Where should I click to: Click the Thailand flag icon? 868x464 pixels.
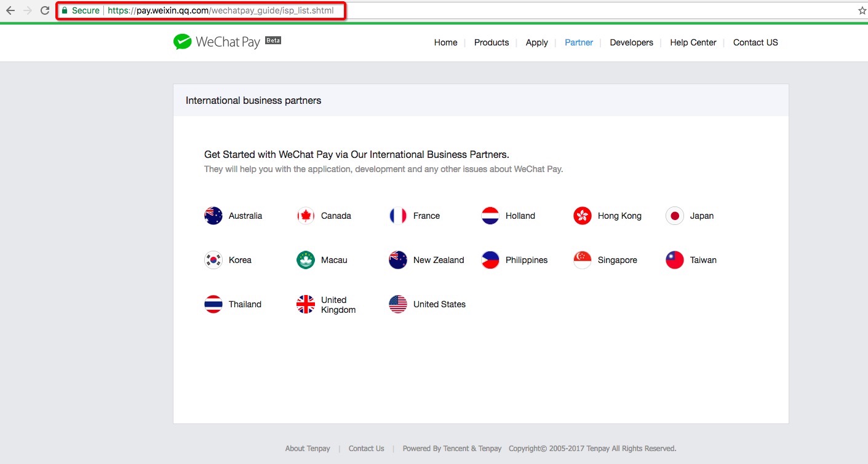[213, 304]
